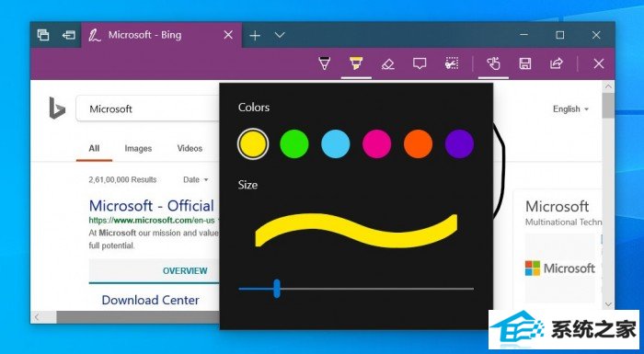The height and width of the screenshot is (354, 644).
Task: Expand the Date filter dropdown
Action: pyautogui.click(x=195, y=179)
